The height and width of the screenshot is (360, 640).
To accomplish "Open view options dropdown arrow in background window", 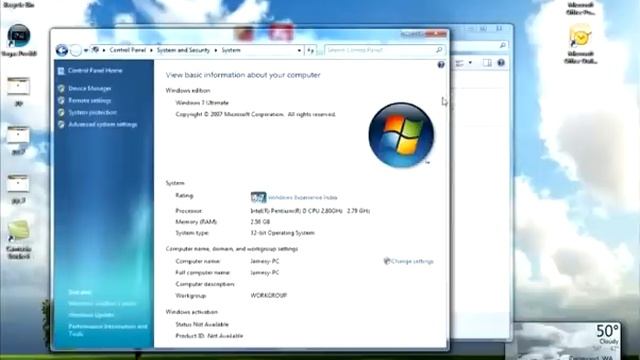I will 470,63.
